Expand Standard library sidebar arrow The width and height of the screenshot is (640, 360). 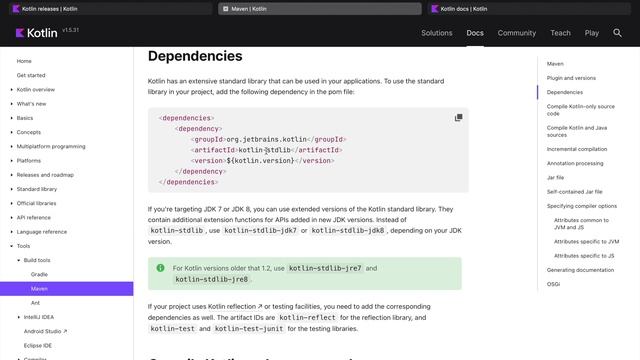[x=11, y=189]
